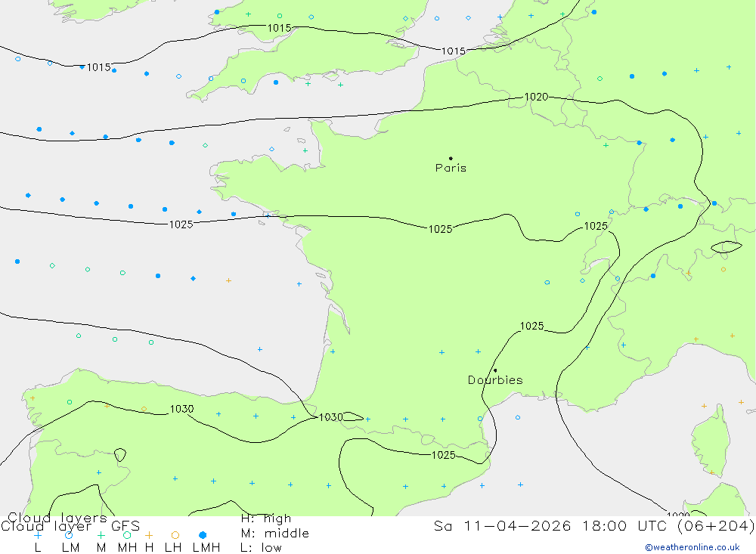Screen dimensions: 756x554
Task: Click the filled blue LMH legend symbol
Action: (203, 535)
